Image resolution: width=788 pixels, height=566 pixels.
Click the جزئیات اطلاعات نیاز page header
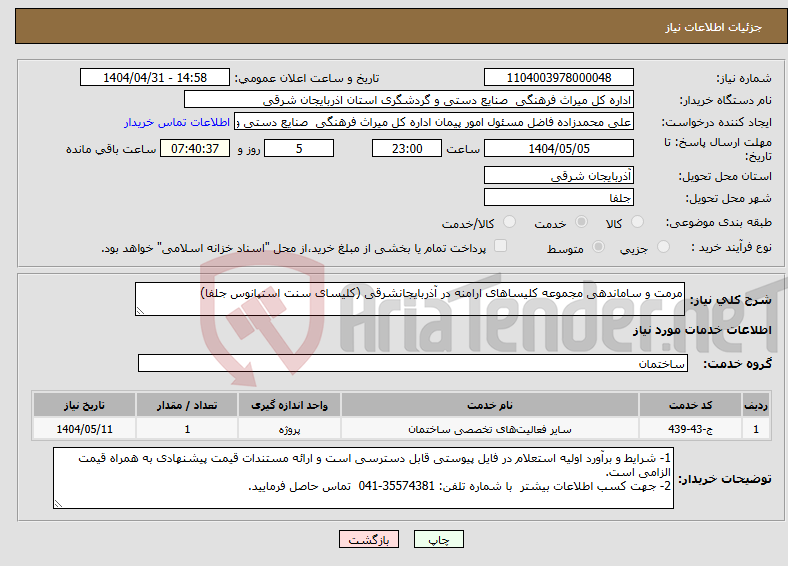[x=714, y=27]
